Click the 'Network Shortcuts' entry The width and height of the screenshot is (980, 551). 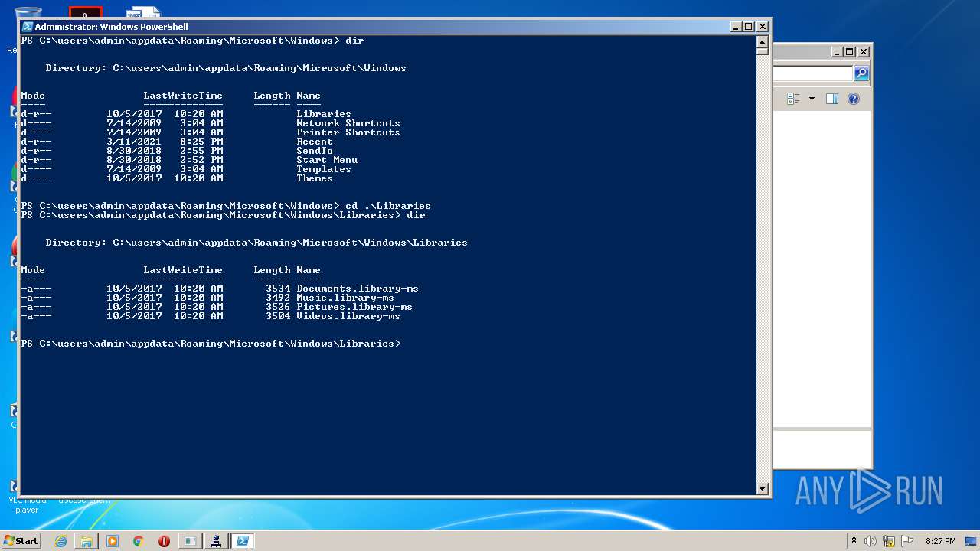pos(348,123)
